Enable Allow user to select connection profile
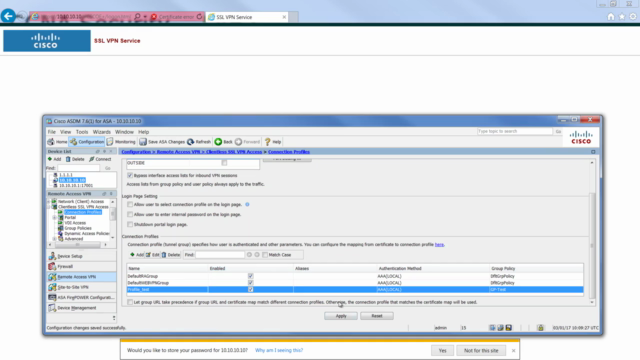 130,204
